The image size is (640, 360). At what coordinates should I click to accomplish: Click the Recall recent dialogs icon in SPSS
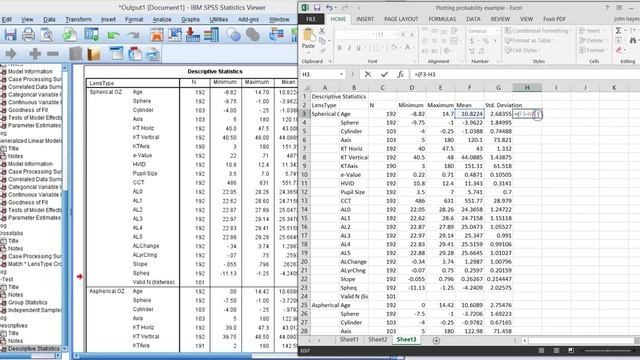coord(91,35)
